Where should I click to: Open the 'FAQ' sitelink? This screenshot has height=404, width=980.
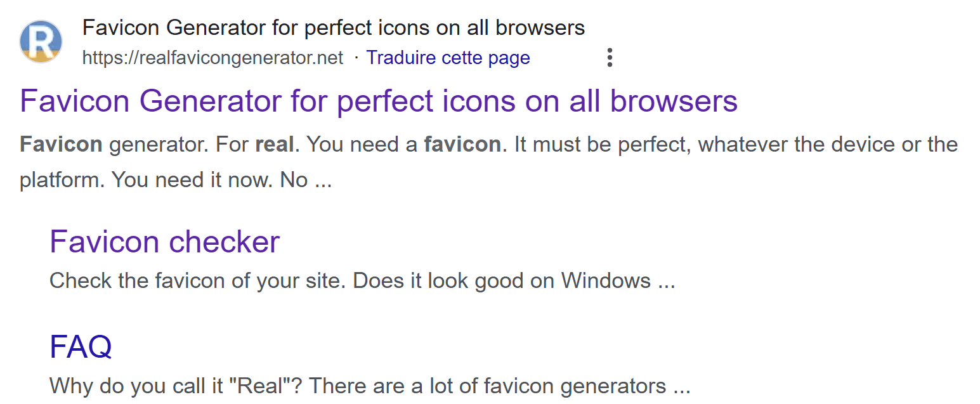click(80, 346)
